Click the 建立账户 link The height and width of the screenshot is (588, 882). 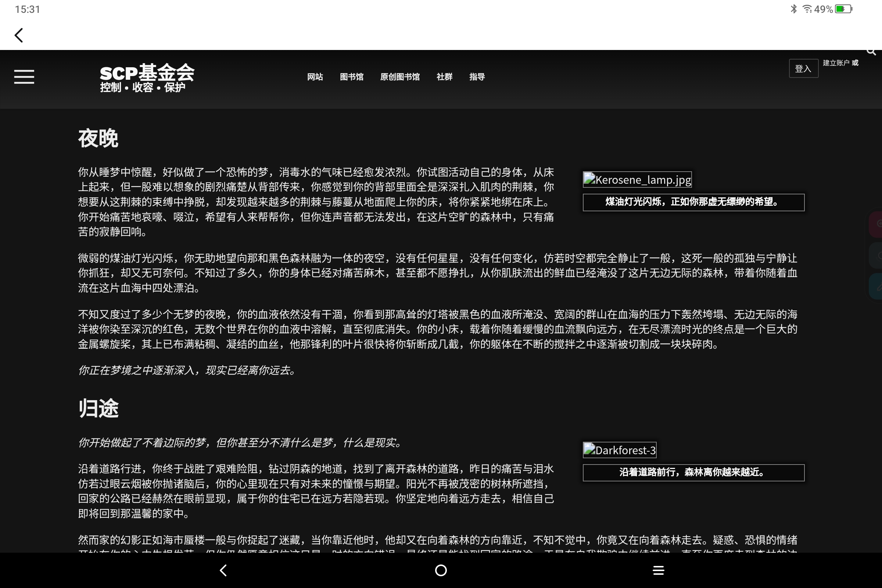click(836, 63)
